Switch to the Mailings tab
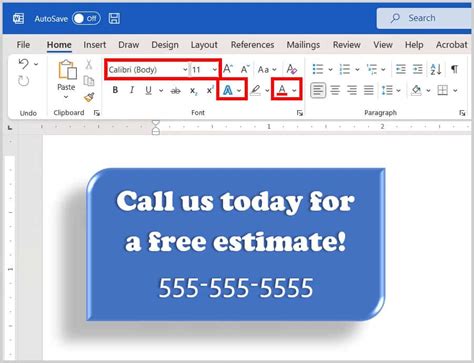This screenshot has height=363, width=474. [x=303, y=45]
